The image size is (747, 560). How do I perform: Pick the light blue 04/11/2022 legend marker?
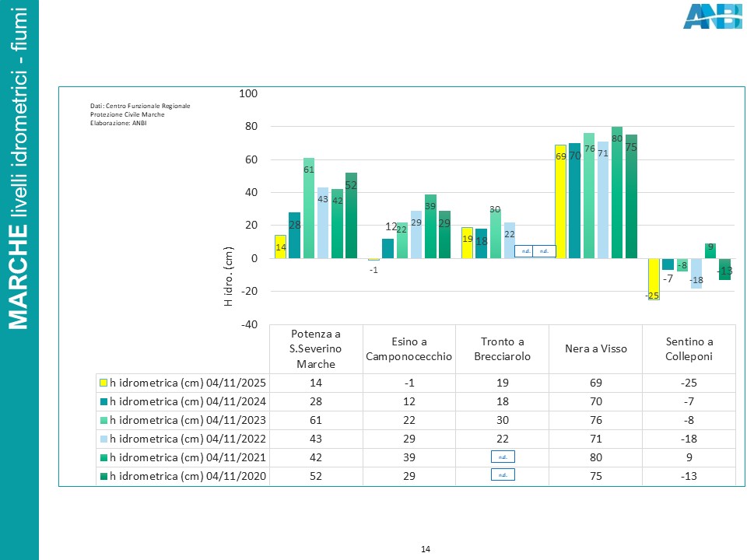click(x=103, y=439)
